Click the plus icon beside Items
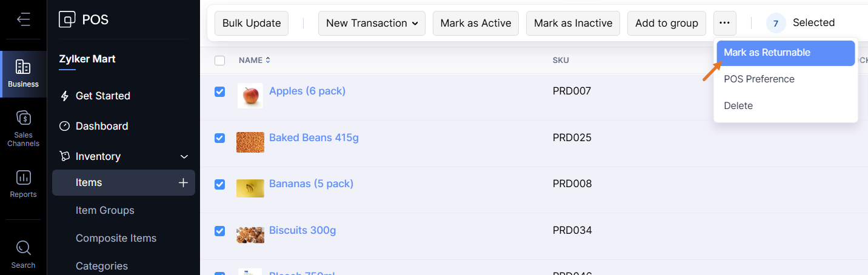 (183, 182)
